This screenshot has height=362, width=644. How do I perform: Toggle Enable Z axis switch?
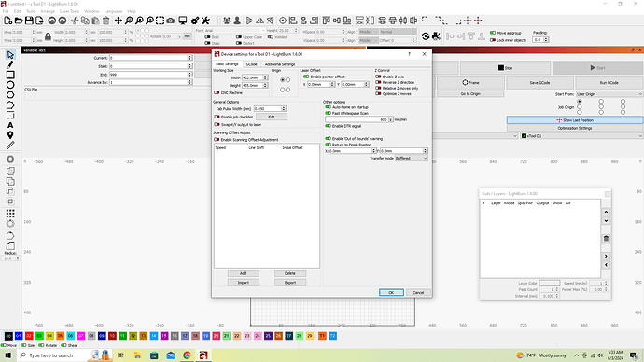click(378, 77)
